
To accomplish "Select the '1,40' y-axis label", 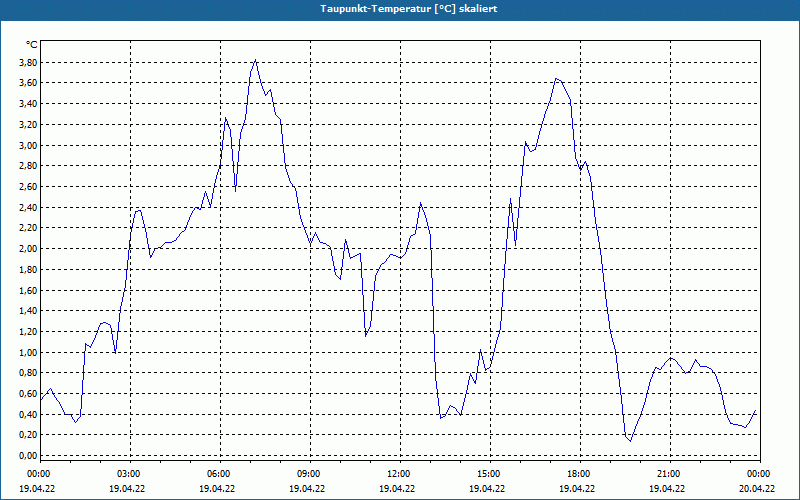I will pyautogui.click(x=29, y=311).
